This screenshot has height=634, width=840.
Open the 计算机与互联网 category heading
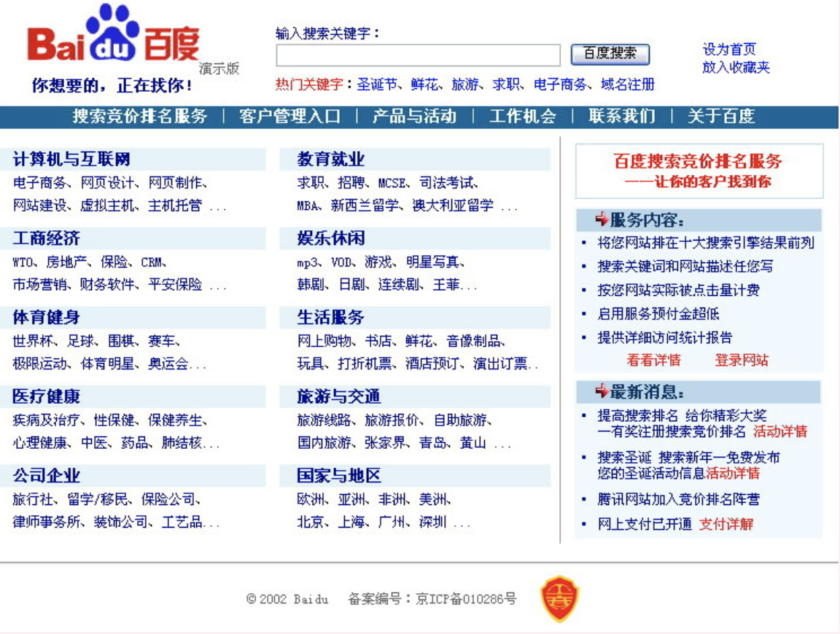71,160
